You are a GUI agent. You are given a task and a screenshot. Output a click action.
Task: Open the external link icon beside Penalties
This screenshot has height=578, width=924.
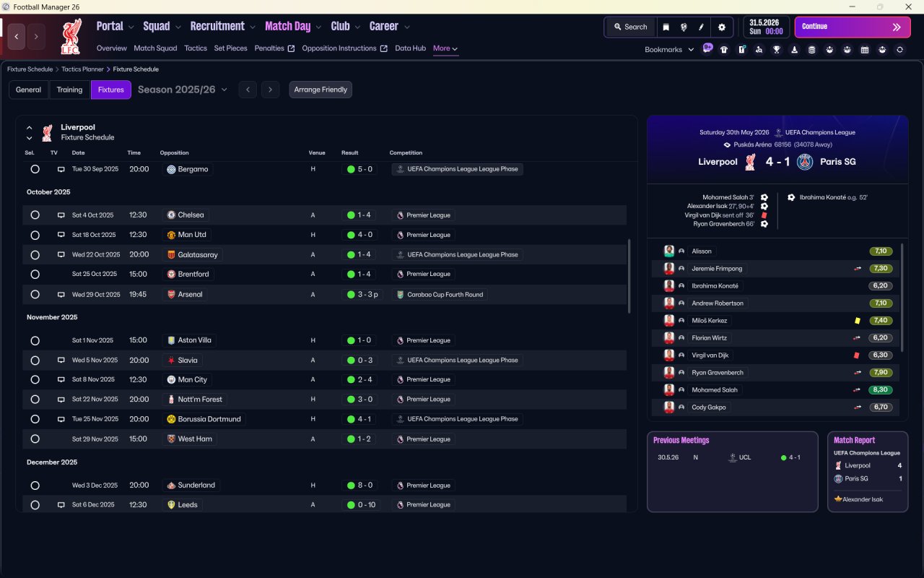click(291, 49)
